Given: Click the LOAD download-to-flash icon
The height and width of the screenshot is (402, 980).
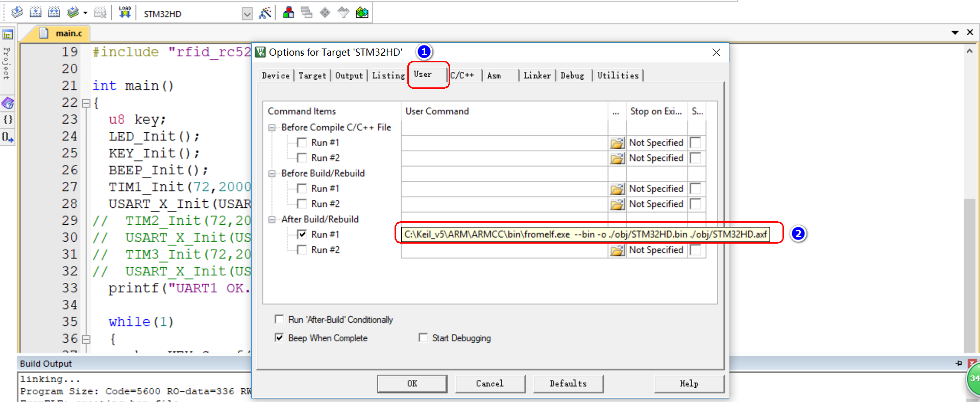Looking at the screenshot, I should [125, 12].
